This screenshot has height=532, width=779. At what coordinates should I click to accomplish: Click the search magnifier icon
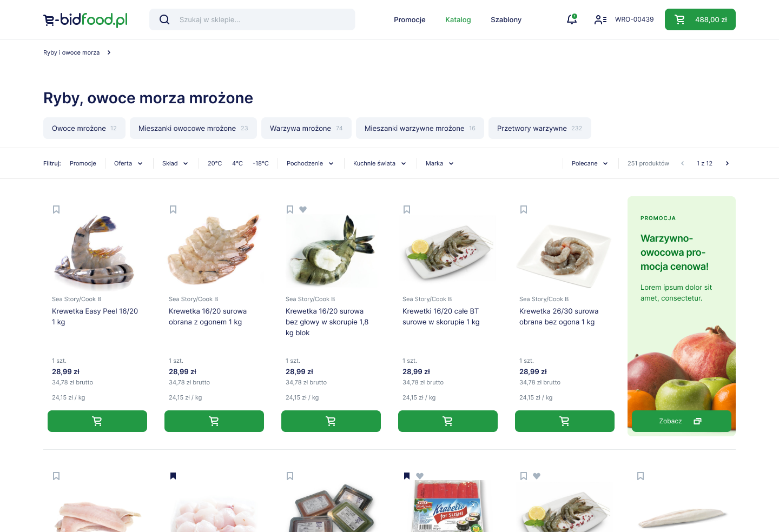point(164,19)
